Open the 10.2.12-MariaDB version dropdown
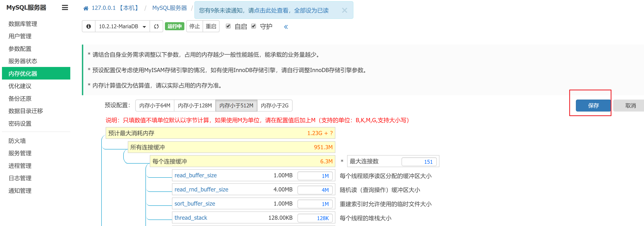This screenshot has width=644, height=226. click(x=122, y=26)
